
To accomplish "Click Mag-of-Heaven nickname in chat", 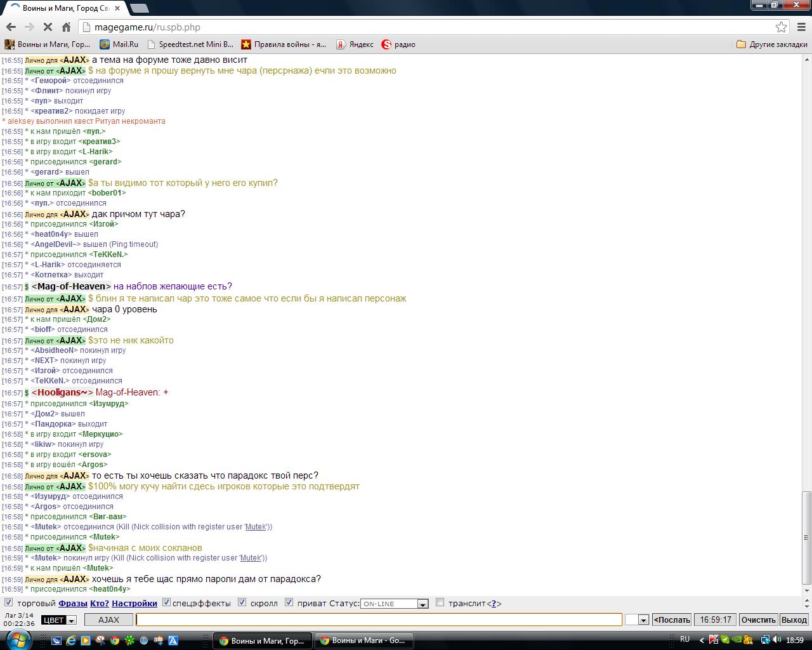I will click(71, 286).
